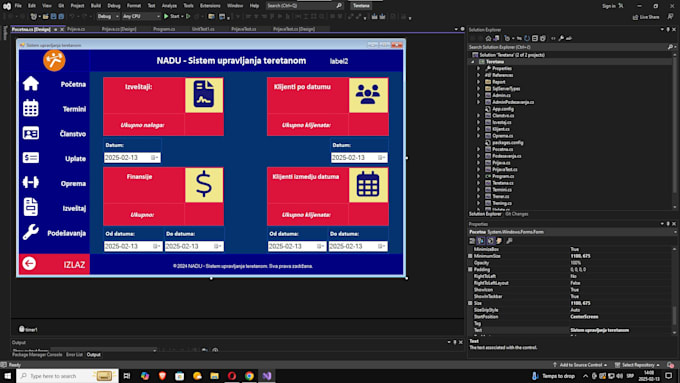Click Select Repository in status bar
This screenshot has width=680, height=383.
click(x=637, y=365)
